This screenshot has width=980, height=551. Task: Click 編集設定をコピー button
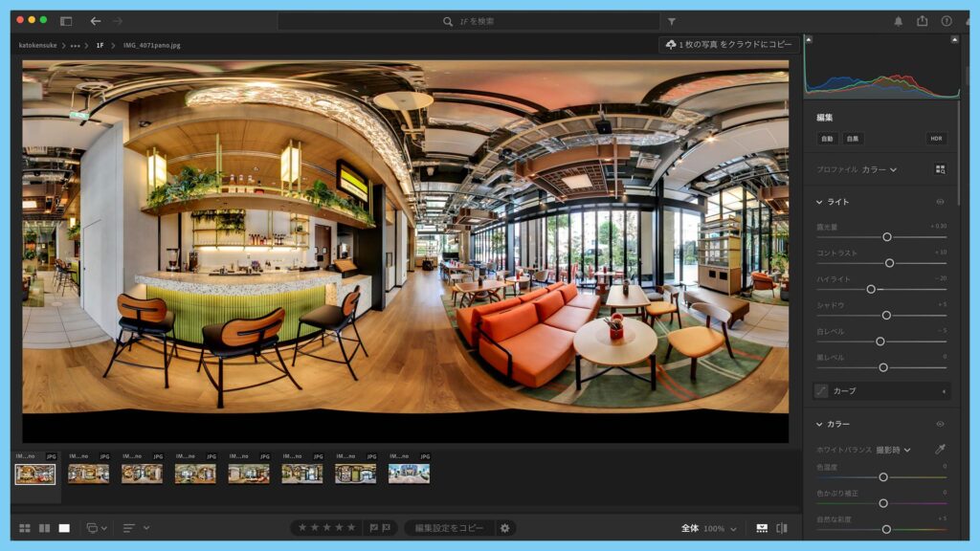(448, 528)
